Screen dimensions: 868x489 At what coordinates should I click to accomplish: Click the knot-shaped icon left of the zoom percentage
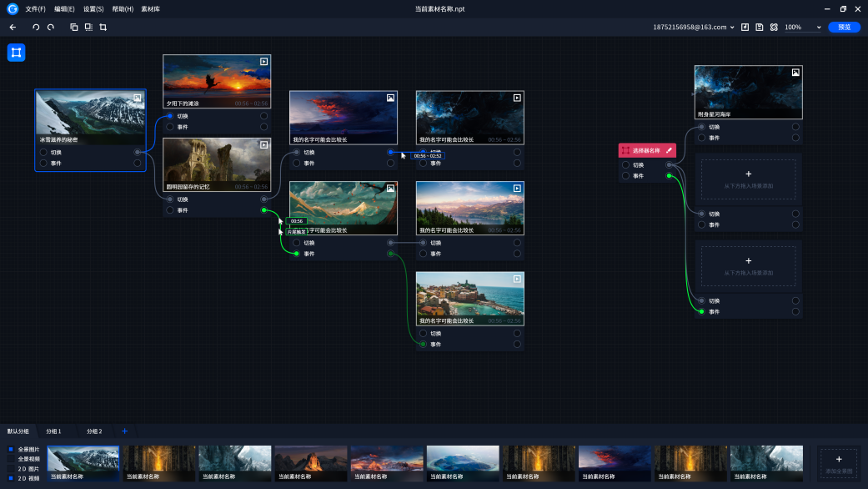tap(774, 27)
